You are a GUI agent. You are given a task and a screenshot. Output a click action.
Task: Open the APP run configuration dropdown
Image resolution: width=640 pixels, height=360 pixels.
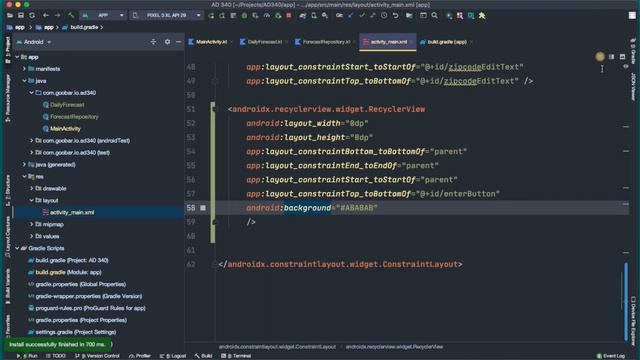(x=103, y=16)
